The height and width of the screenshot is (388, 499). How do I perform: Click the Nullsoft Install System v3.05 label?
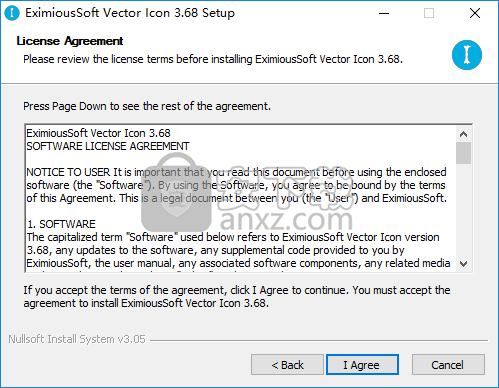(x=77, y=339)
